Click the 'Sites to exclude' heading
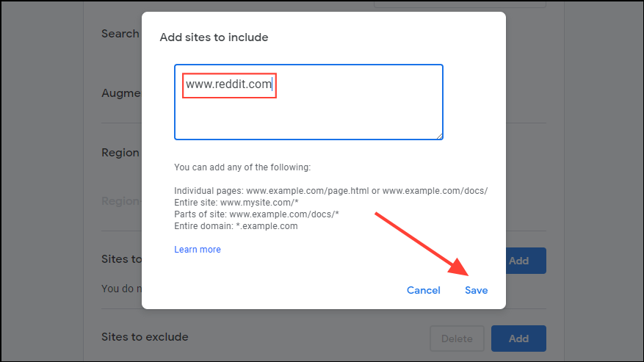The image size is (644, 362). pyautogui.click(x=145, y=337)
